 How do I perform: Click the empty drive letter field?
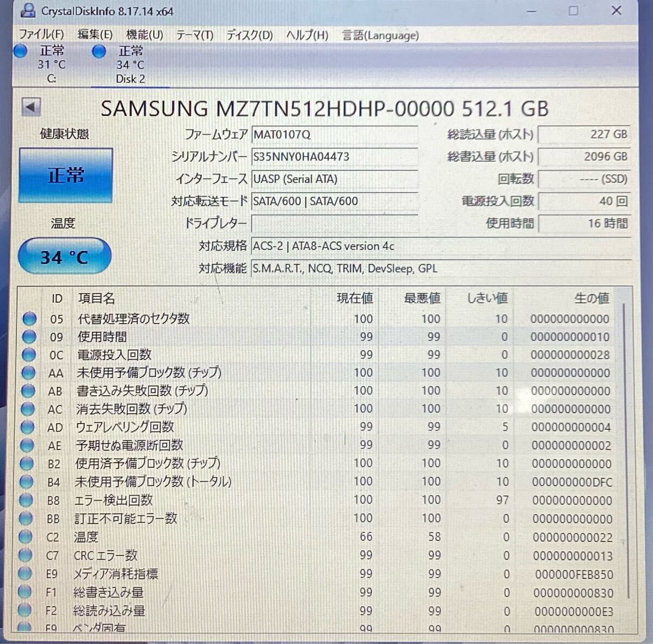tap(334, 223)
